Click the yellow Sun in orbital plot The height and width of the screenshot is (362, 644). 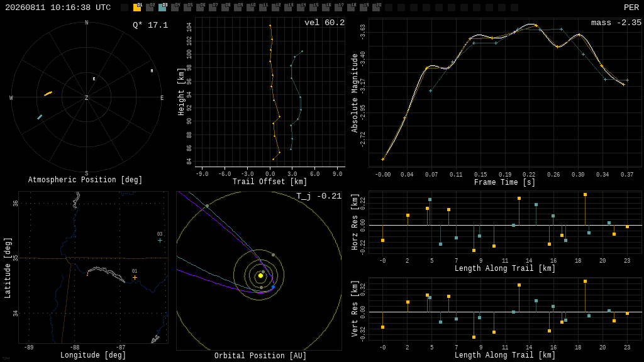[260, 275]
